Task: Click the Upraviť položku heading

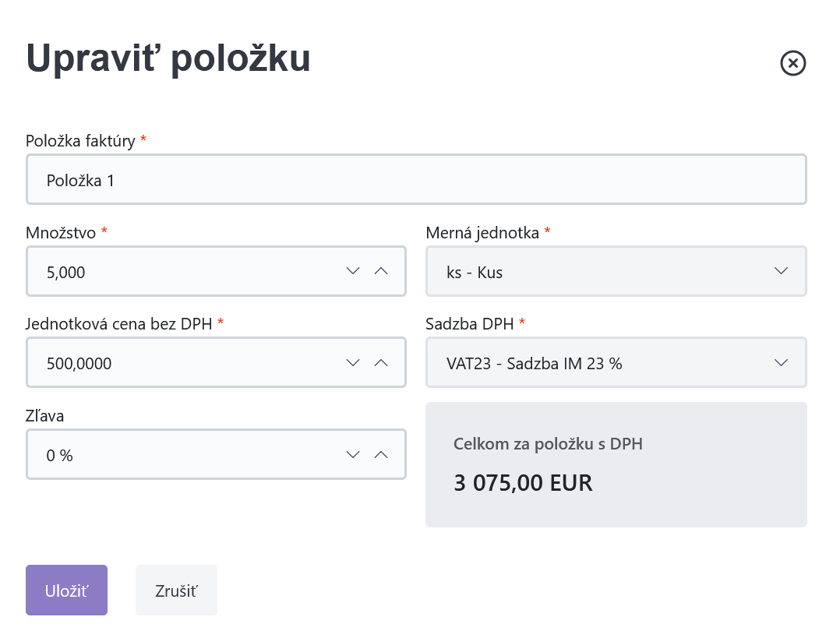Action: pos(168,58)
